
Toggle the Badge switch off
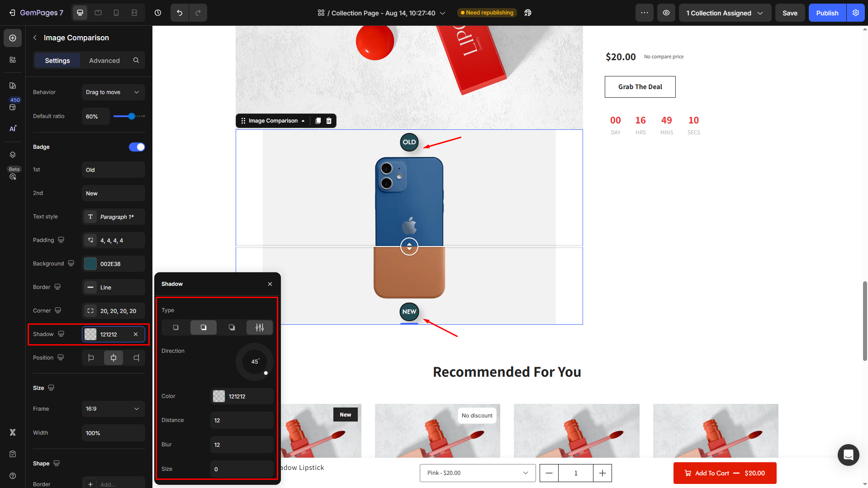tap(137, 147)
